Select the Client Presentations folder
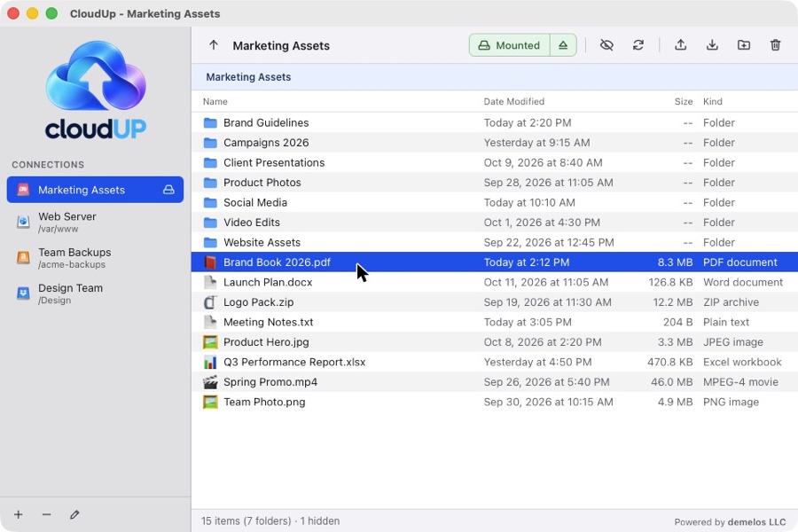 (x=495, y=162)
